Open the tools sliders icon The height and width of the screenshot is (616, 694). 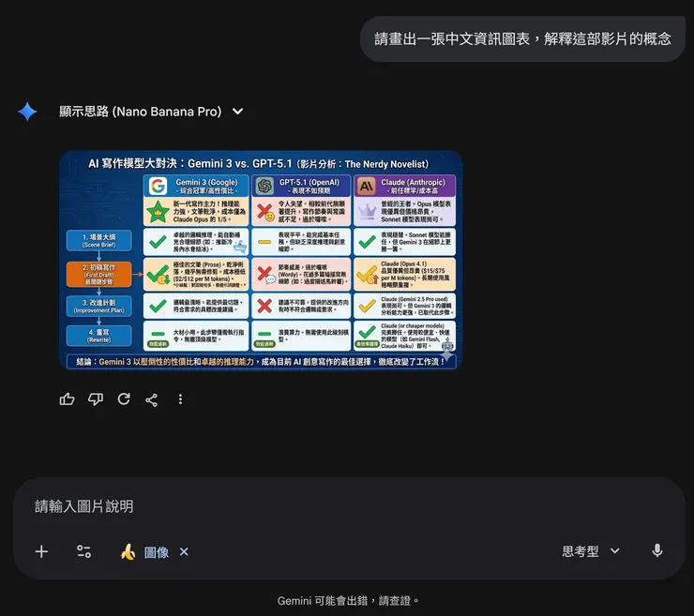(x=84, y=551)
